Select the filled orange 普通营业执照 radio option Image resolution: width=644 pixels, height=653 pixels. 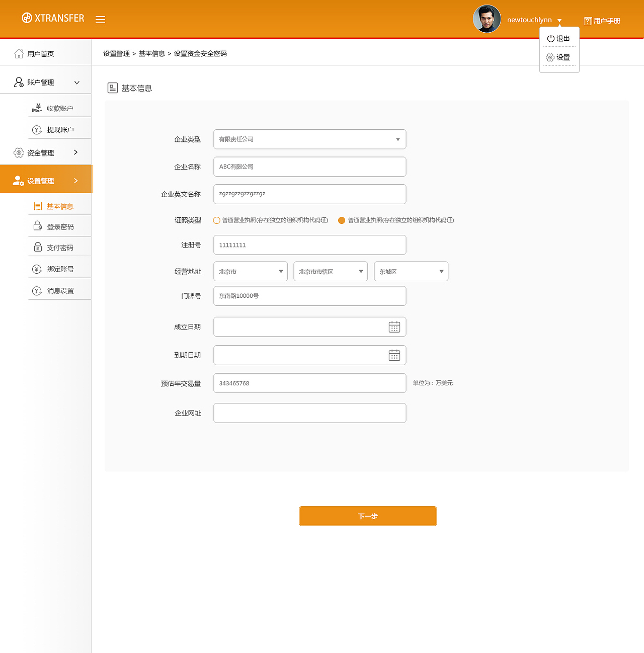342,220
